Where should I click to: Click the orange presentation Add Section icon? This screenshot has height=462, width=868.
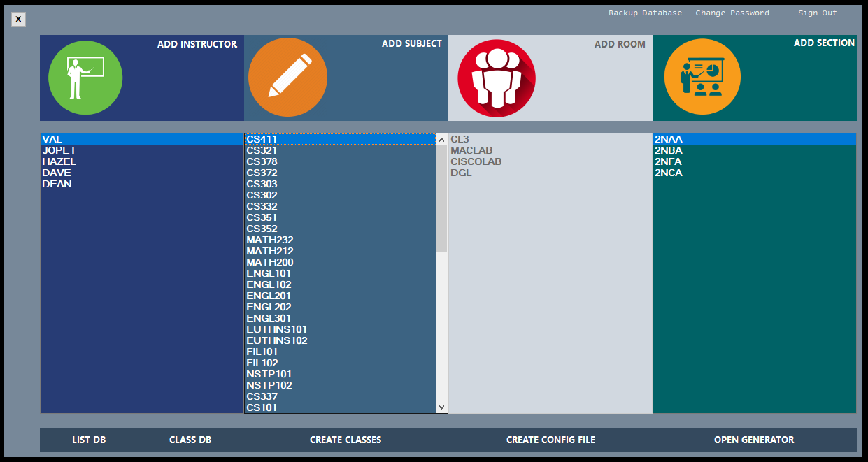pos(702,78)
